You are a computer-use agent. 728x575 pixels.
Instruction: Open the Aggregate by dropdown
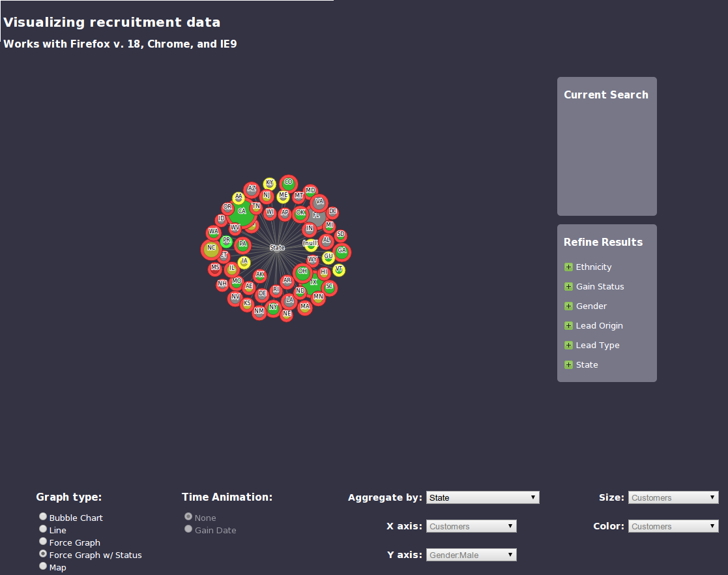(483, 498)
